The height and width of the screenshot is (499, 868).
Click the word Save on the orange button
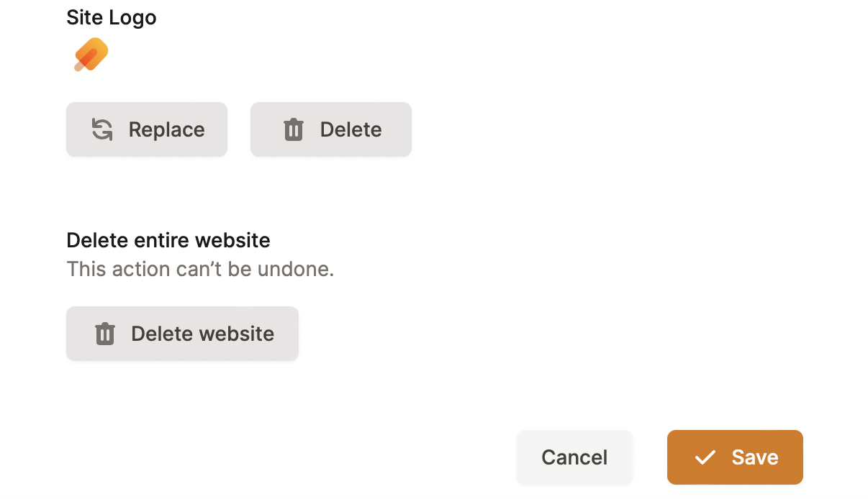(755, 457)
